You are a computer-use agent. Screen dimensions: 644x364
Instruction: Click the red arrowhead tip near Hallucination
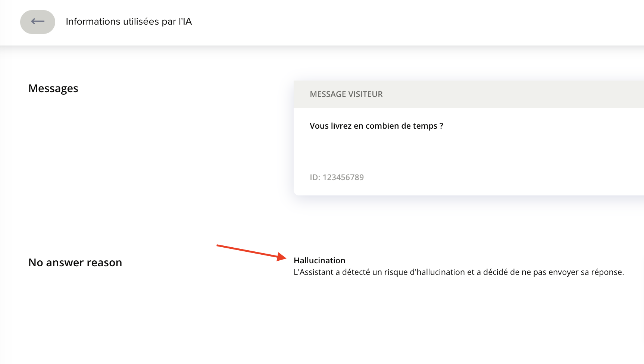click(284, 258)
